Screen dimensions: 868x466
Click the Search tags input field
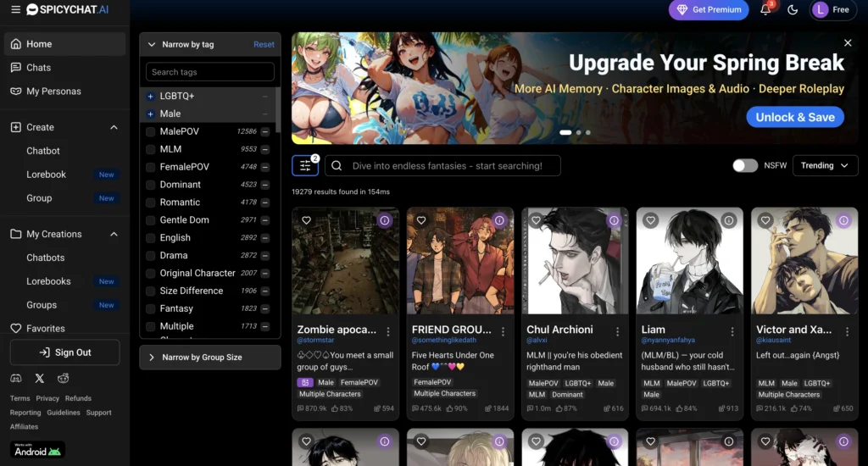pyautogui.click(x=209, y=72)
